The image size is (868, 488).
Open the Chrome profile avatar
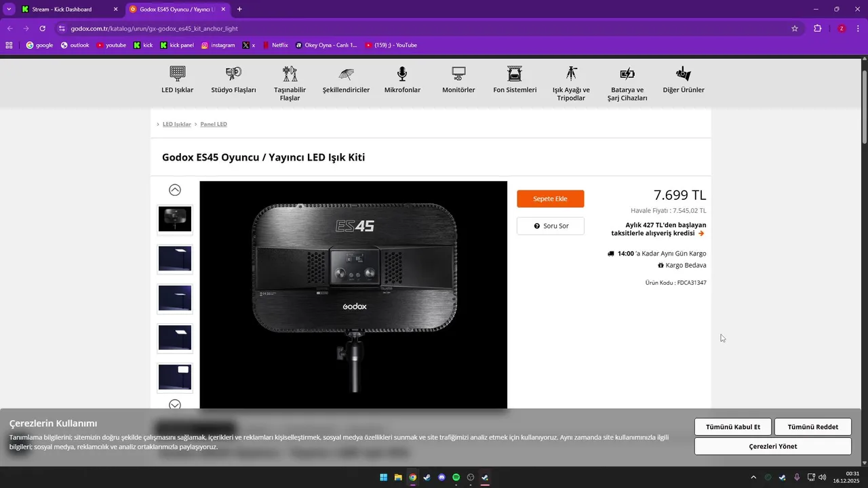pos(842,28)
